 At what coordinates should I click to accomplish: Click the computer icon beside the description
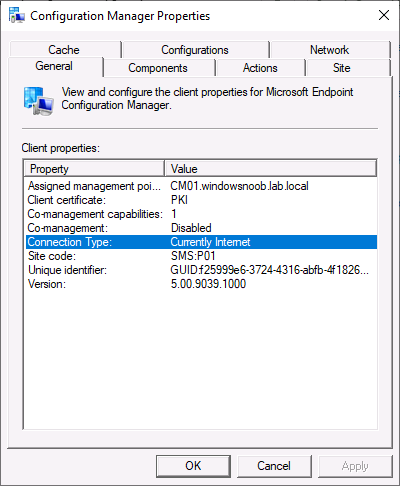point(39,101)
